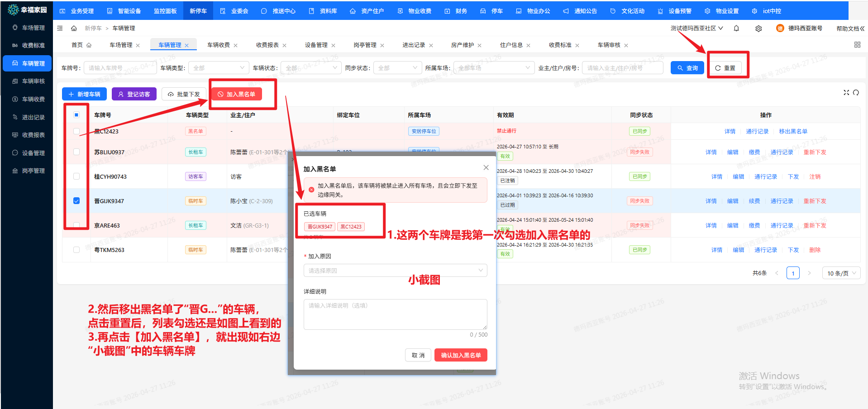Image resolution: width=868 pixels, height=409 pixels.
Task: Open the settings gear icon in header
Action: [758, 29]
